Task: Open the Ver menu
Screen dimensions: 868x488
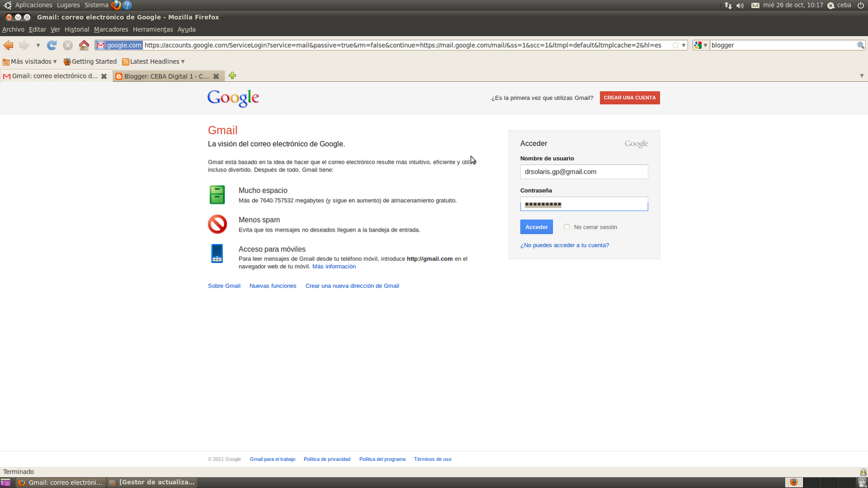Action: (x=55, y=29)
